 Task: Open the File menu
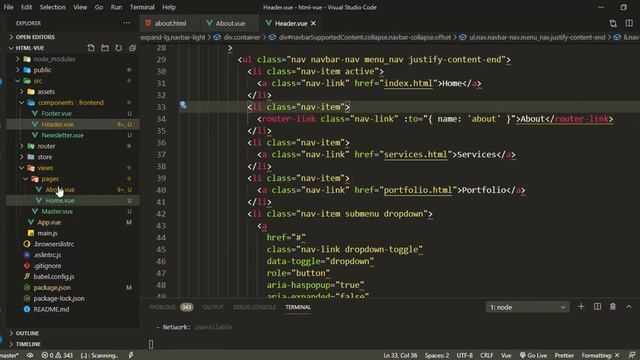click(8, 7)
